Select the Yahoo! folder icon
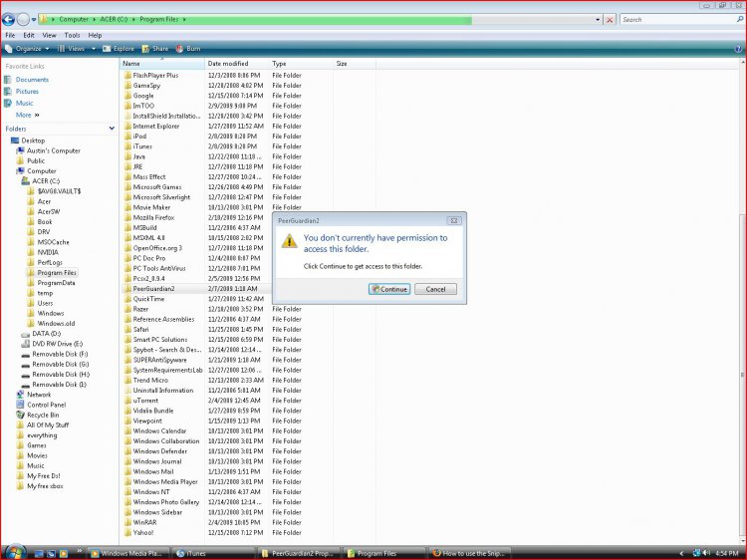 [x=127, y=533]
